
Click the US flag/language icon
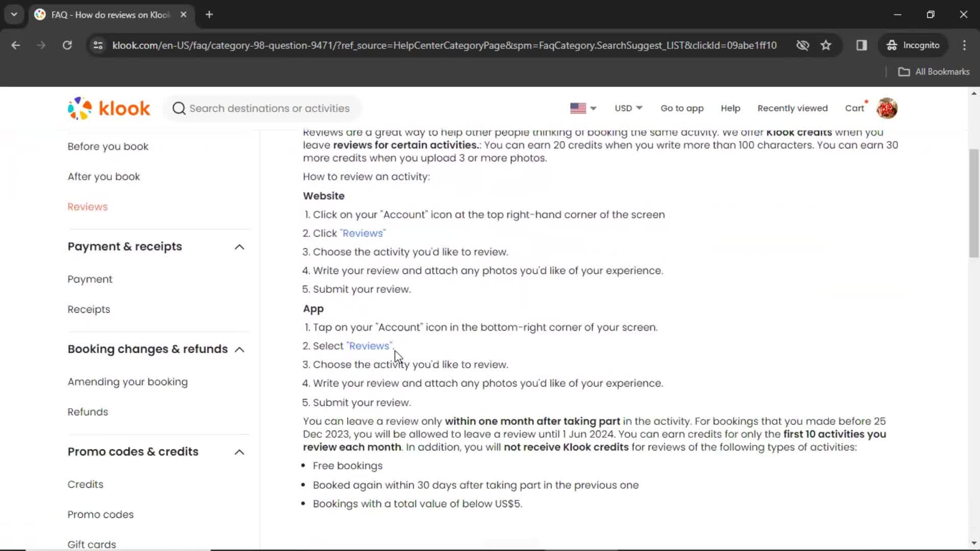click(x=577, y=108)
